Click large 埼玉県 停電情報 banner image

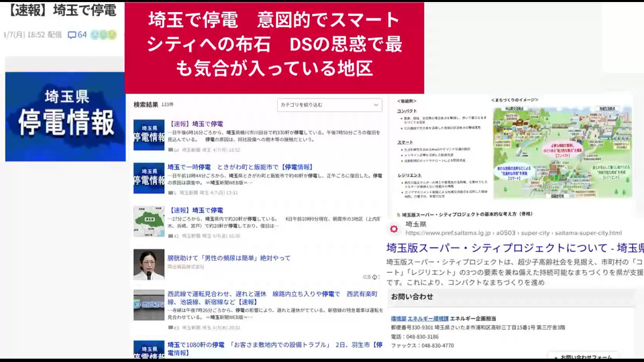tap(65, 117)
